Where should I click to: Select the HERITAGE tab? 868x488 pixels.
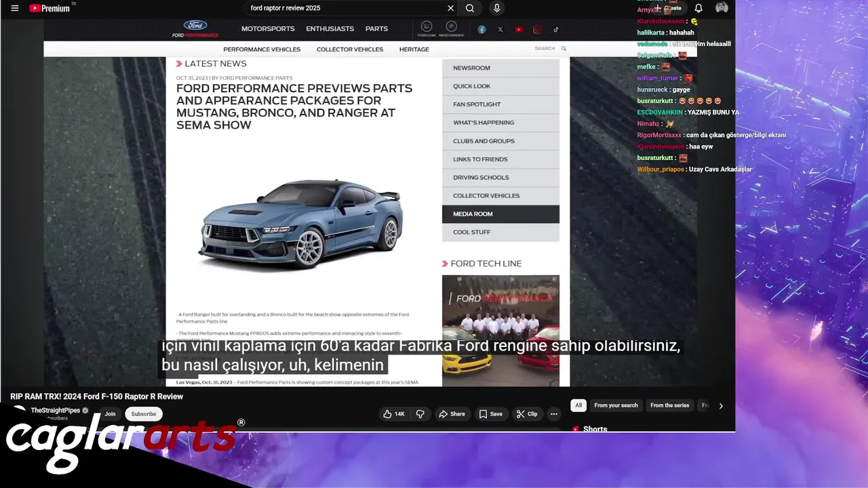click(414, 49)
